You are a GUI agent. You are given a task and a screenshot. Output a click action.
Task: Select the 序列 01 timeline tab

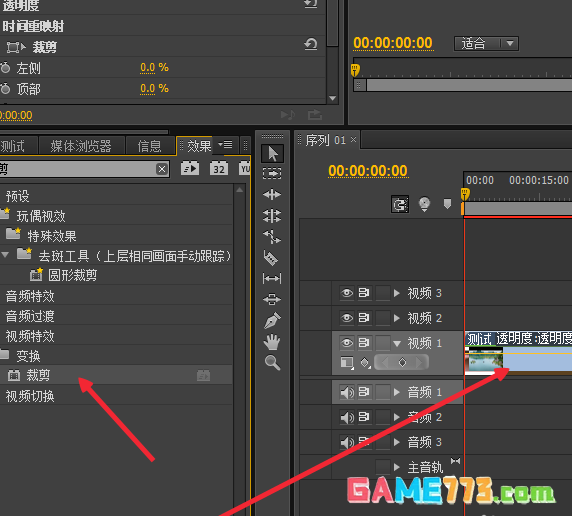click(x=325, y=140)
